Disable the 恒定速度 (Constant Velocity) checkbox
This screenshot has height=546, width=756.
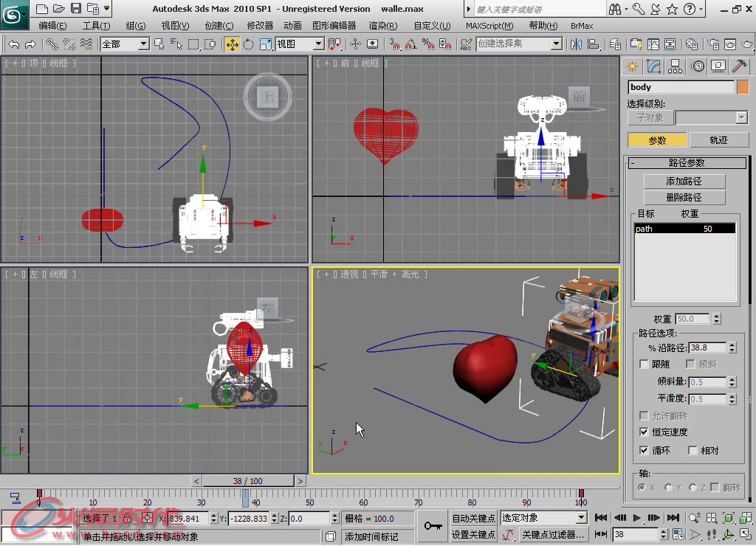(643, 432)
